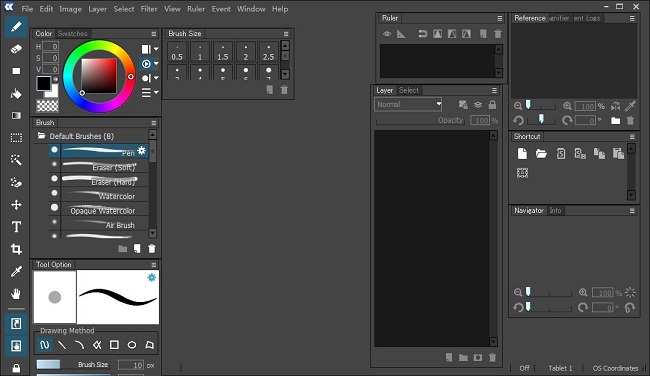Screen dimensions: 650x376
Task: Open the Layer menu in the menu bar
Action: (x=97, y=9)
